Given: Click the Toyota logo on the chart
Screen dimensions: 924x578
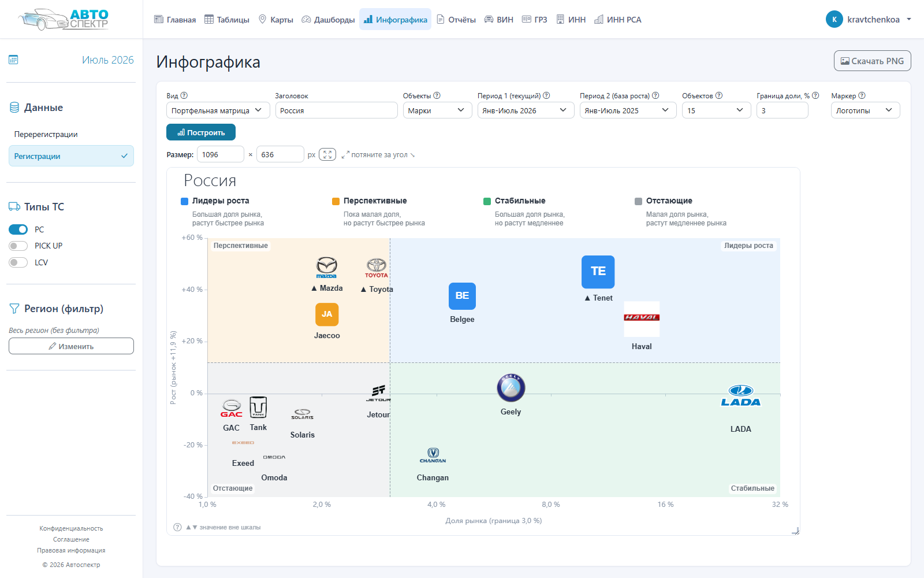Looking at the screenshot, I should pyautogui.click(x=377, y=268).
